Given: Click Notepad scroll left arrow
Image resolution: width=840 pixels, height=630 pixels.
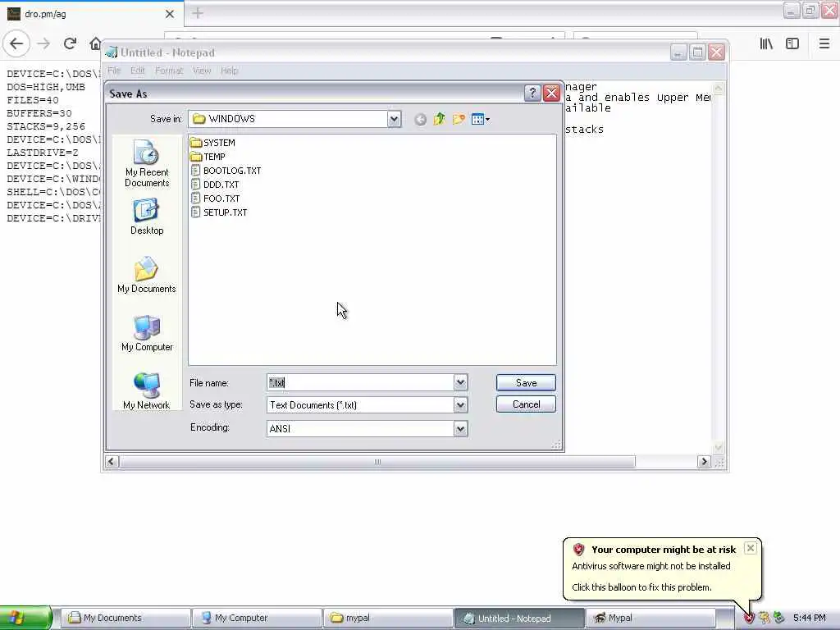Looking at the screenshot, I should click(x=112, y=462).
